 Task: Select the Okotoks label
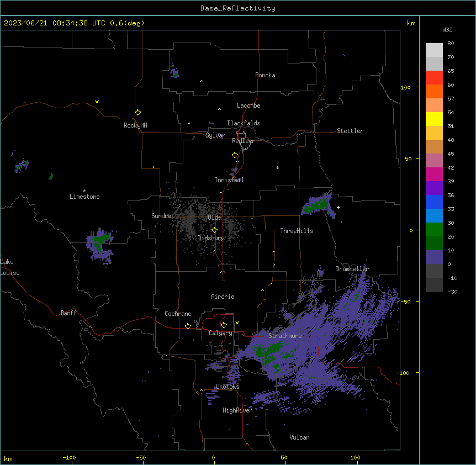pos(228,387)
